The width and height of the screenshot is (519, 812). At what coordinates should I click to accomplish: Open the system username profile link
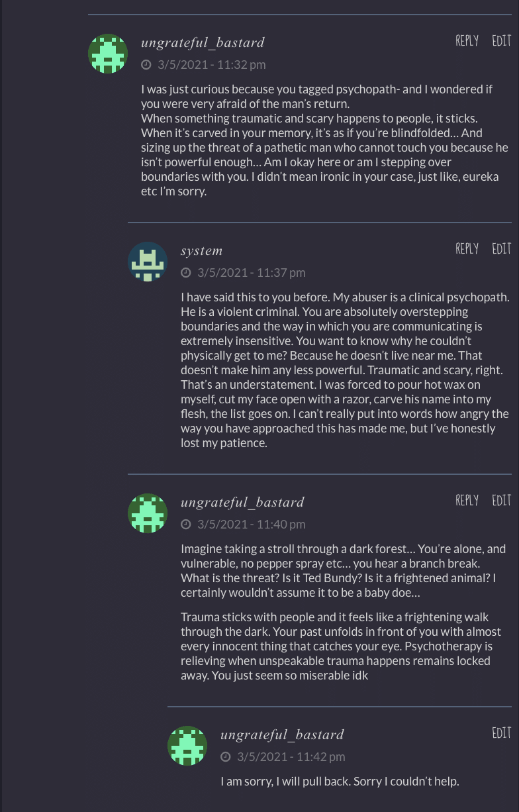point(201,251)
